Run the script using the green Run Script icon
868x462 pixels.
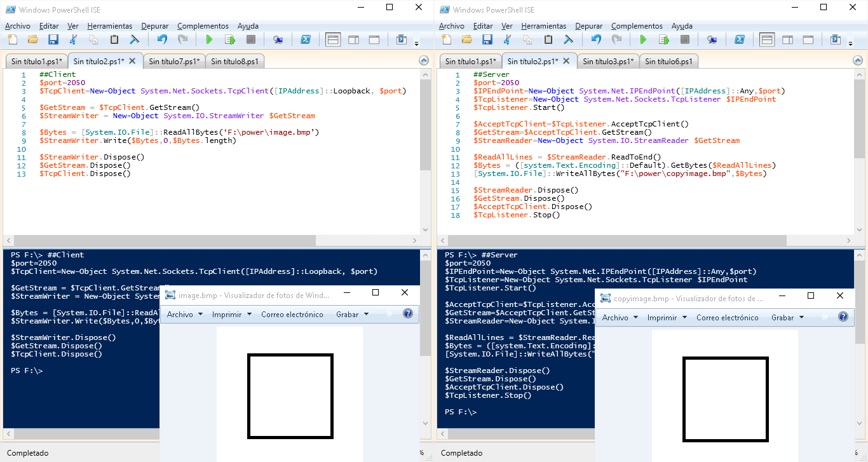point(210,39)
